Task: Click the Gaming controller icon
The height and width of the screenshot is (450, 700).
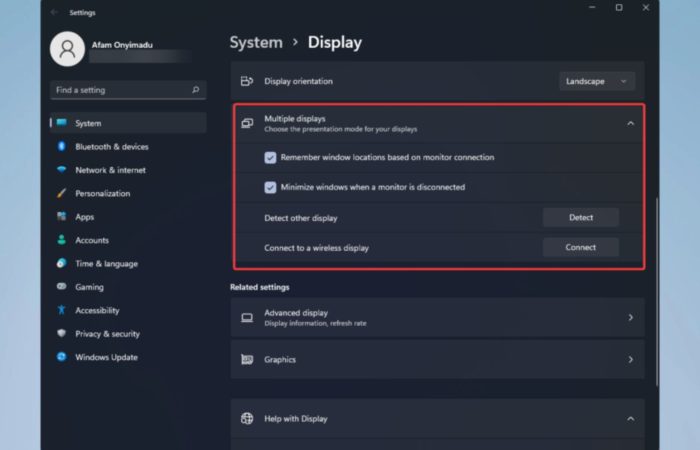Action: [62, 286]
